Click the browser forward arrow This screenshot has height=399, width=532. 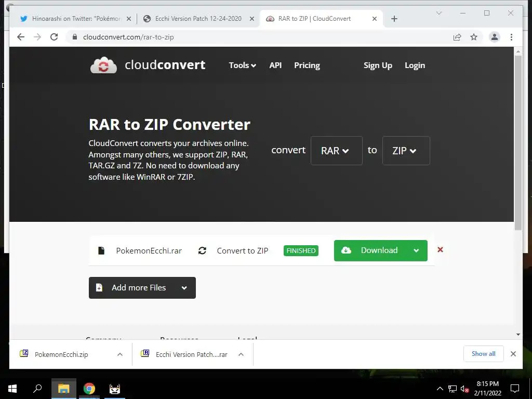(37, 37)
